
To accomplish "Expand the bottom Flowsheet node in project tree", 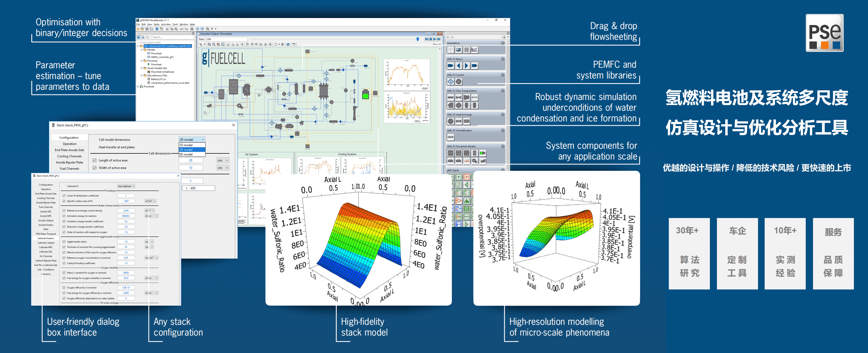I will pyautogui.click(x=138, y=87).
